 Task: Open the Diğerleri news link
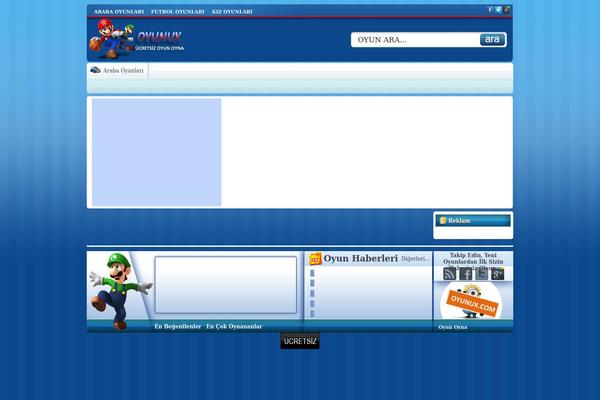click(415, 259)
